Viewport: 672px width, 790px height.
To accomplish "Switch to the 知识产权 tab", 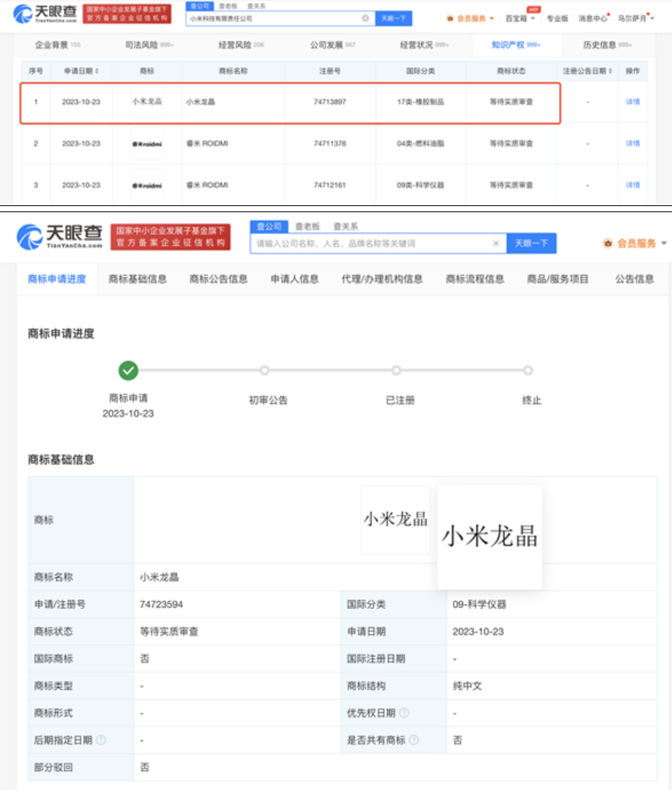I will [x=516, y=45].
